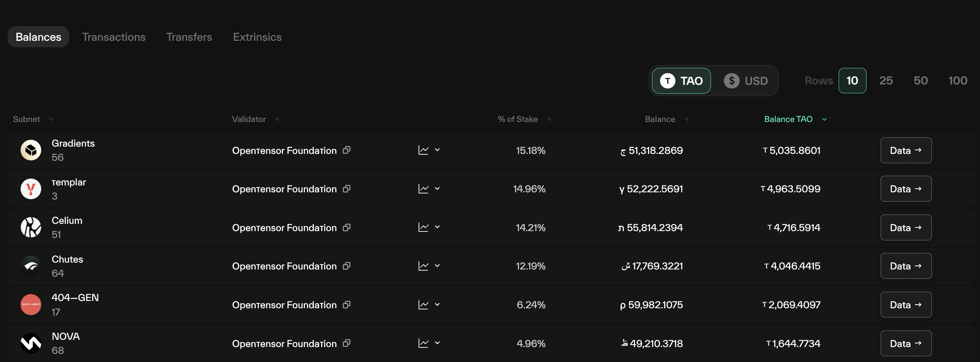The width and height of the screenshot is (980, 362).
Task: Open the Extrinsics tab
Action: click(257, 37)
